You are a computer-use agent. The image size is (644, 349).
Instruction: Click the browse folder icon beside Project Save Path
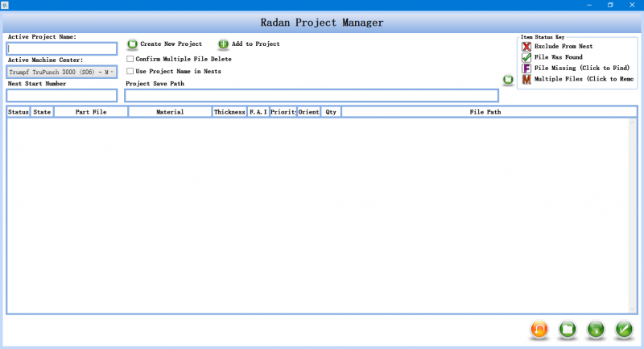click(x=508, y=80)
